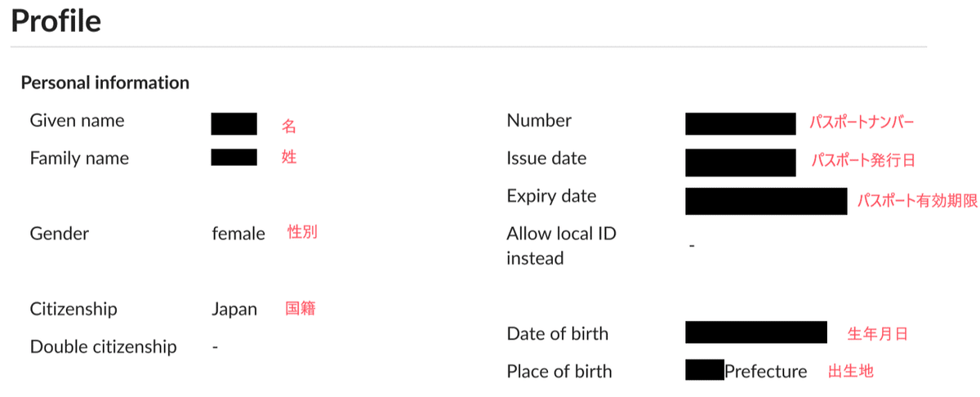Image resolution: width=980 pixels, height=397 pixels.
Task: Click the redacted passport Number value
Action: tap(740, 123)
